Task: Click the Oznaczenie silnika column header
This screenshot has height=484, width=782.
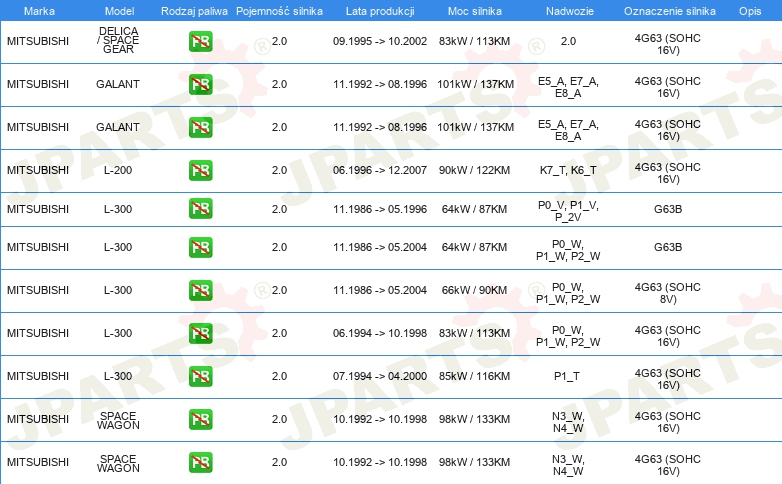Action: pos(667,9)
